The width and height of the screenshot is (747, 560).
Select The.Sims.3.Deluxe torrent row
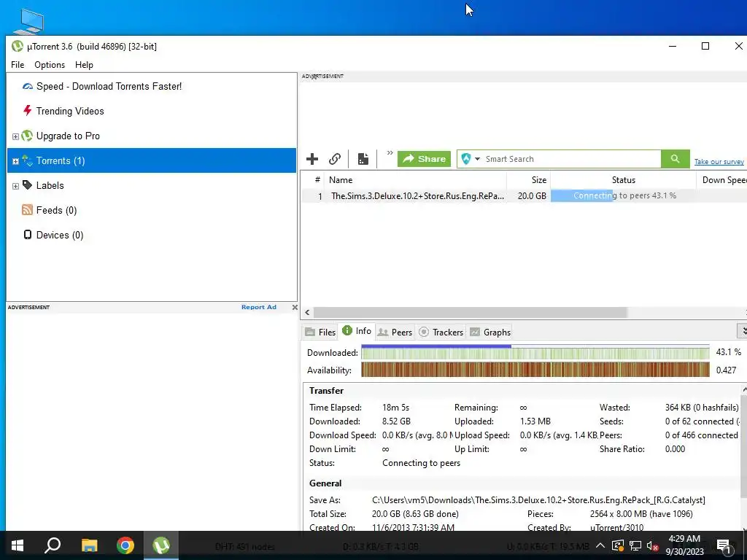coord(524,195)
